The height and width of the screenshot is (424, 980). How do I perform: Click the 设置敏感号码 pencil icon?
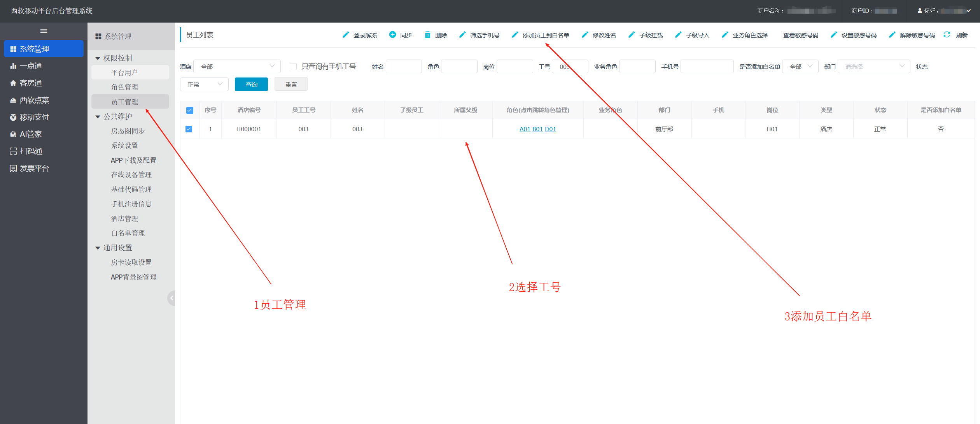tap(834, 35)
